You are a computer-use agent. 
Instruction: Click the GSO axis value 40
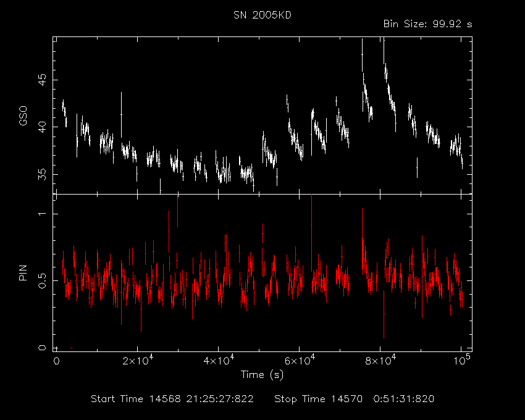click(42, 127)
